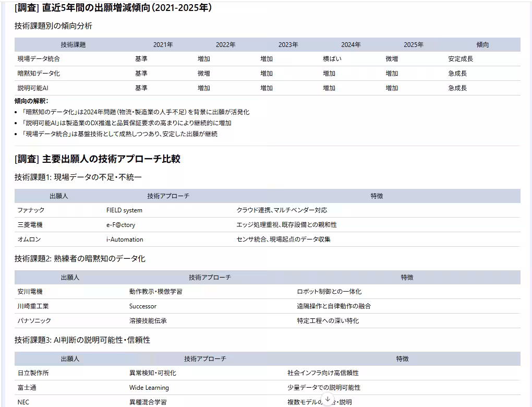Click 少量データでの説明可能性 cell
Viewport: 532px width, 407px height.
point(324,388)
